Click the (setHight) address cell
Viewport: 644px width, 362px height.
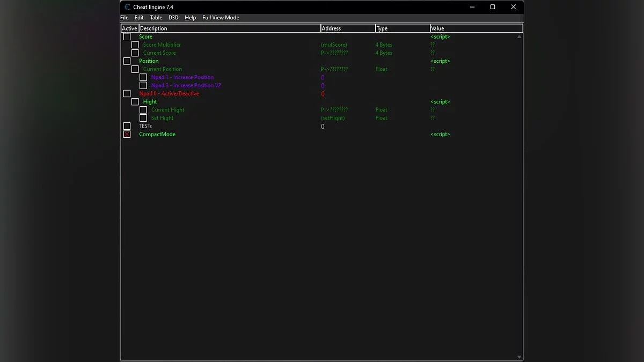tap(333, 118)
